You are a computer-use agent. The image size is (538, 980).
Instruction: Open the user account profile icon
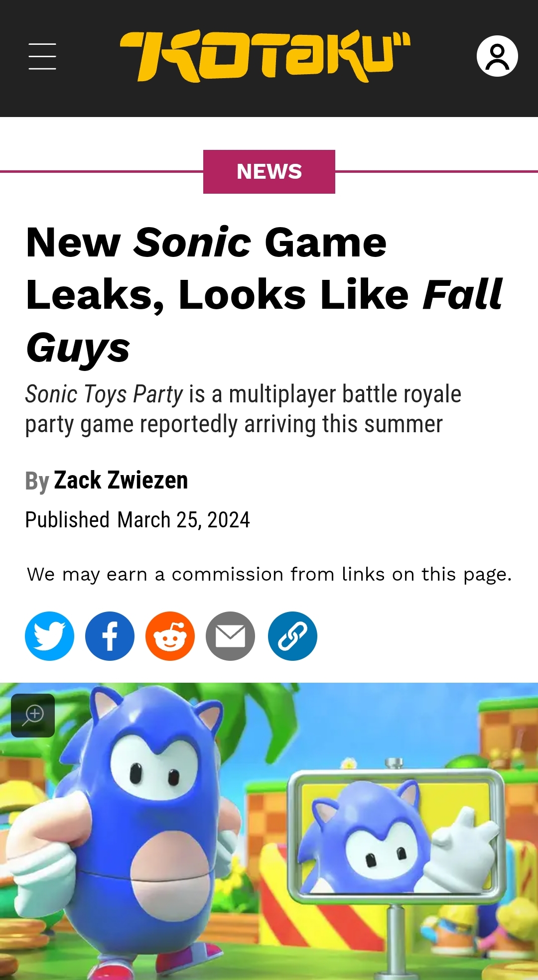(x=497, y=56)
